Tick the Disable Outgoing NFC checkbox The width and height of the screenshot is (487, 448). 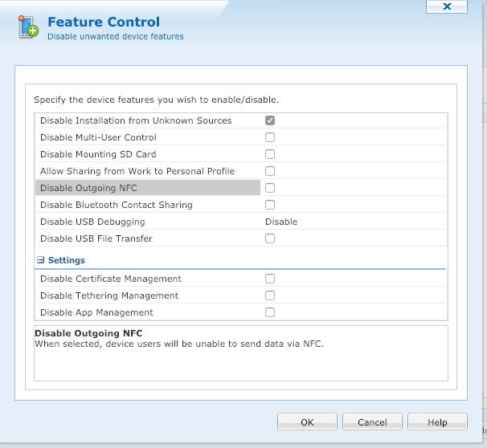pos(270,188)
